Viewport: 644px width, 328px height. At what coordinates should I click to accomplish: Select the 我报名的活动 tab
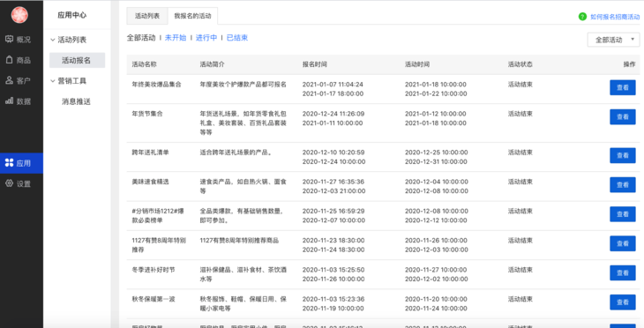click(x=192, y=16)
